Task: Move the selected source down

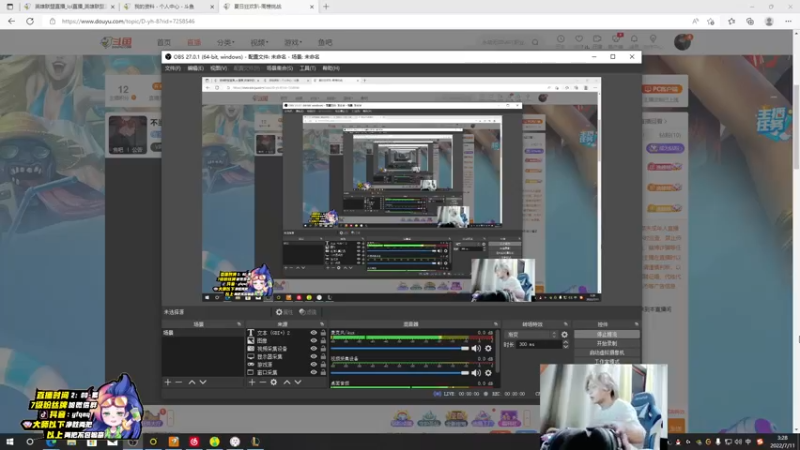Action: pyautogui.click(x=298, y=382)
